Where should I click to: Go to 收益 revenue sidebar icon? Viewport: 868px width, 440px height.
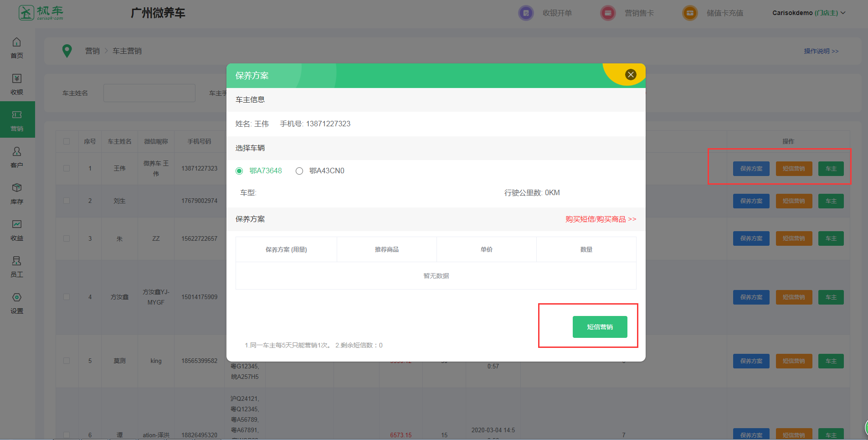17,225
